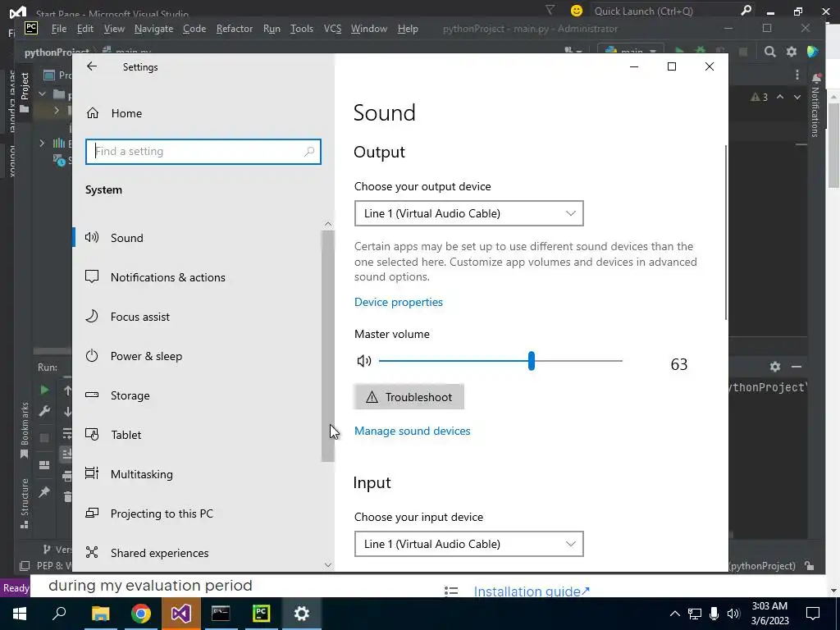840x630 pixels.
Task: Click the Troubleshoot button
Action: 409,397
